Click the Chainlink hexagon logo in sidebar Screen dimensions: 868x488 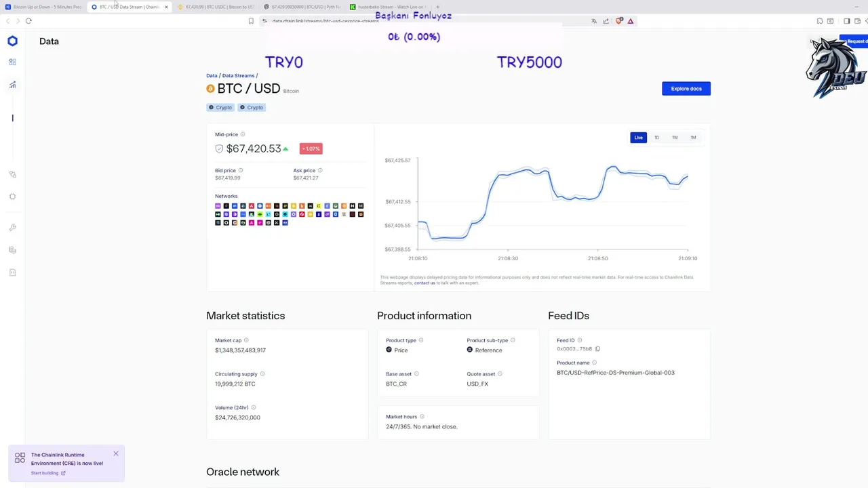point(12,41)
